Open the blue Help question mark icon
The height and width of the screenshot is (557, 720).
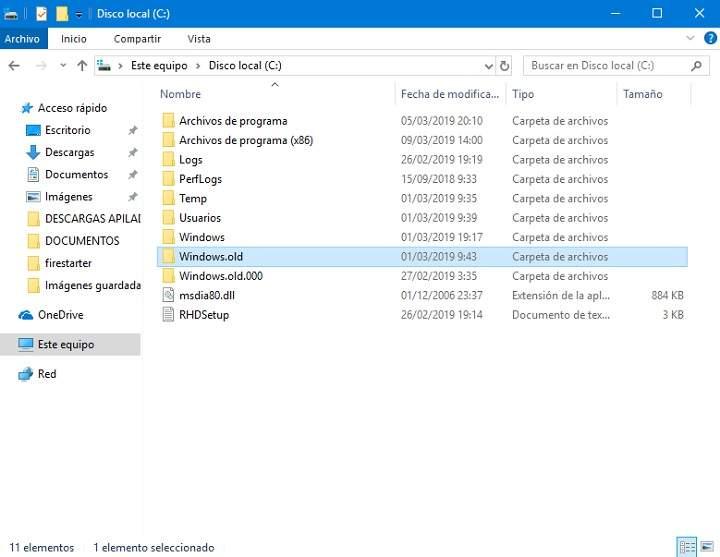[x=710, y=38]
